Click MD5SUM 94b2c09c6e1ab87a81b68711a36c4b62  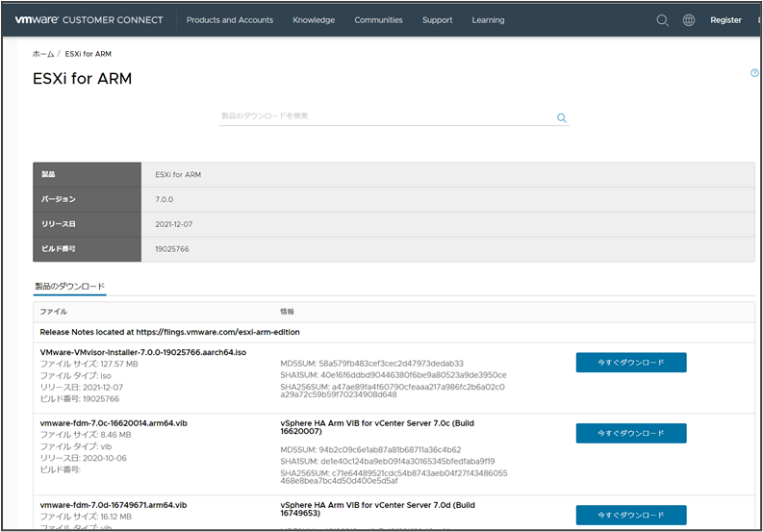pos(370,449)
